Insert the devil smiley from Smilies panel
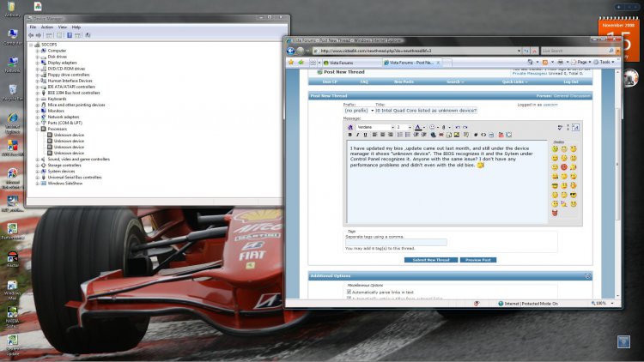The height and width of the screenshot is (362, 644). click(x=555, y=213)
